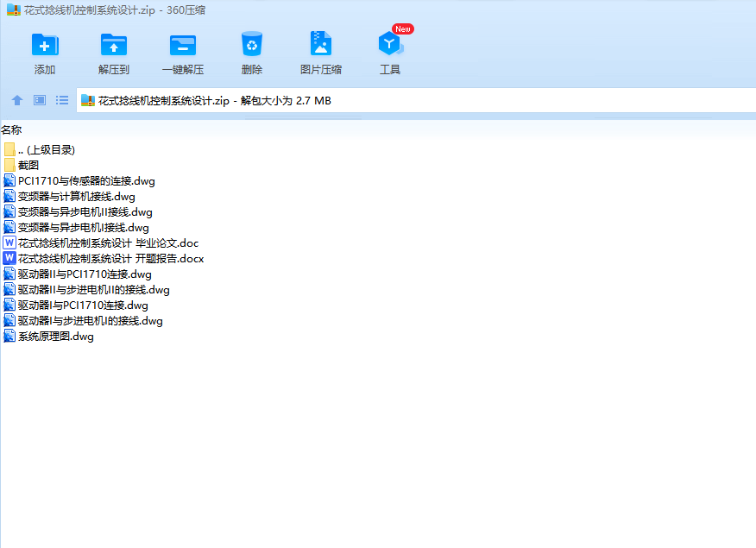Select 花式捻线机控制系统设计 毕业论文.doc file
Viewport: 756px width, 548px height.
tap(101, 243)
